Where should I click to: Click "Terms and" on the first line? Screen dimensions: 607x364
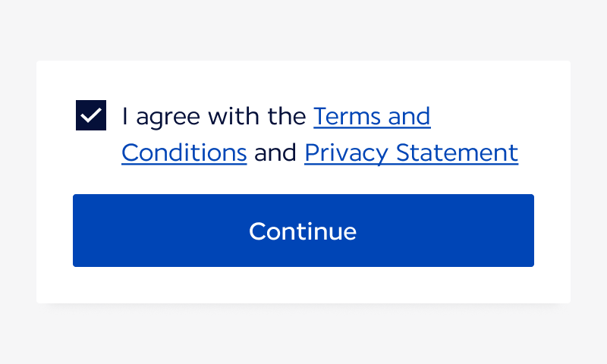click(x=372, y=116)
